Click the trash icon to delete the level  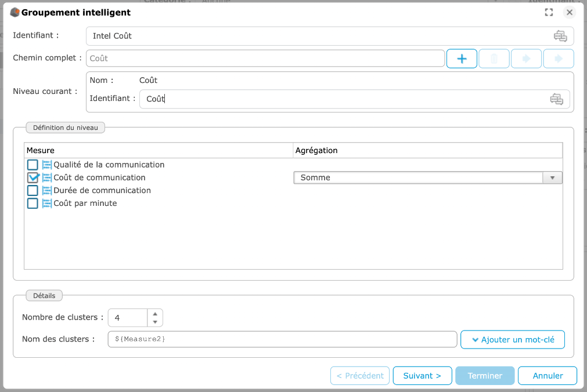point(494,59)
